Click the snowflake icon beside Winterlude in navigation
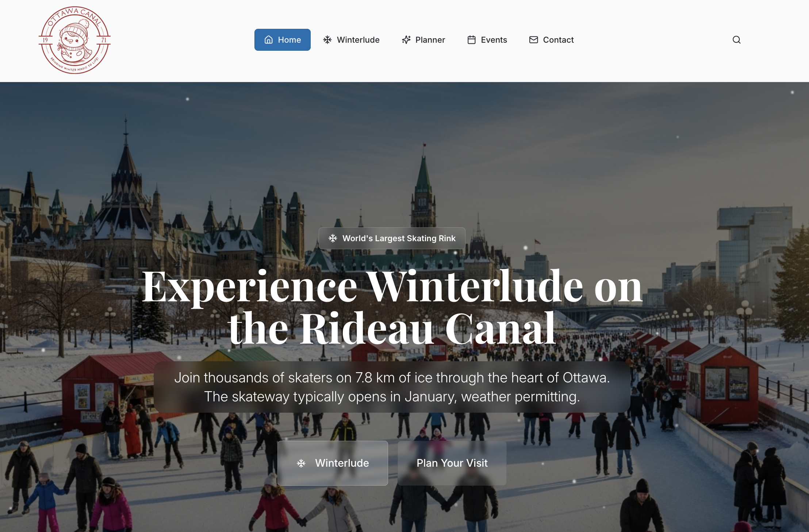This screenshot has width=809, height=532. coord(327,40)
